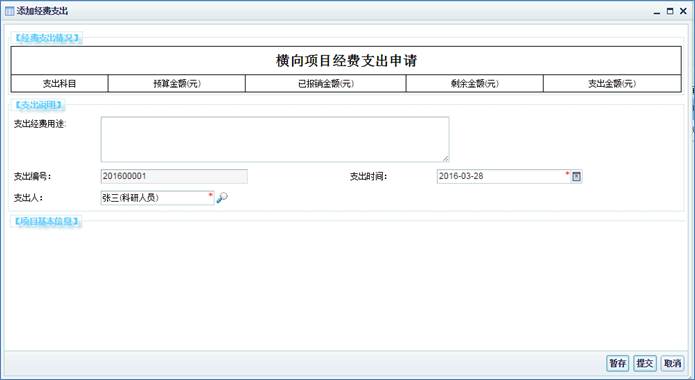
Task: Click the window icon before 添加经费支出 title
Action: pyautogui.click(x=9, y=11)
